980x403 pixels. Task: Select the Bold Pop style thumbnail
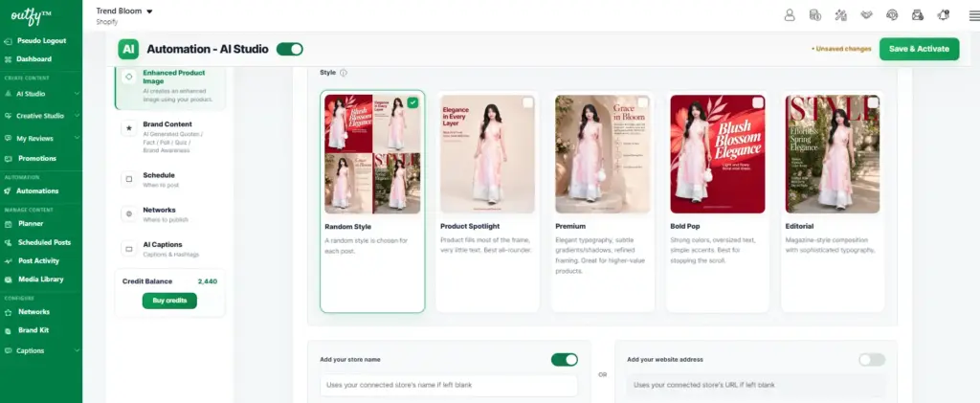tap(718, 154)
